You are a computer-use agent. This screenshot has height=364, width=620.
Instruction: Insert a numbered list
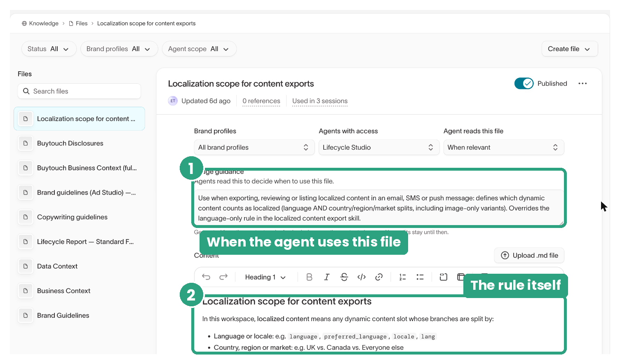click(403, 277)
